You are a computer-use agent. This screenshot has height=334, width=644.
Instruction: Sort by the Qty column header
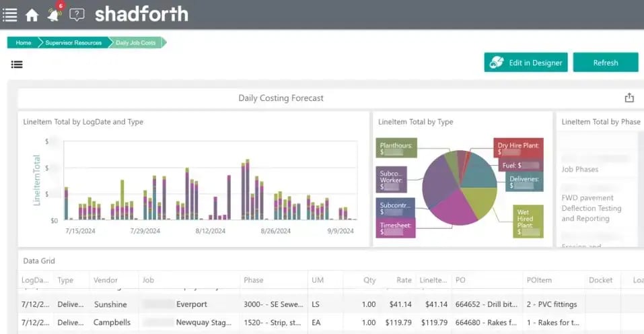coord(369,280)
